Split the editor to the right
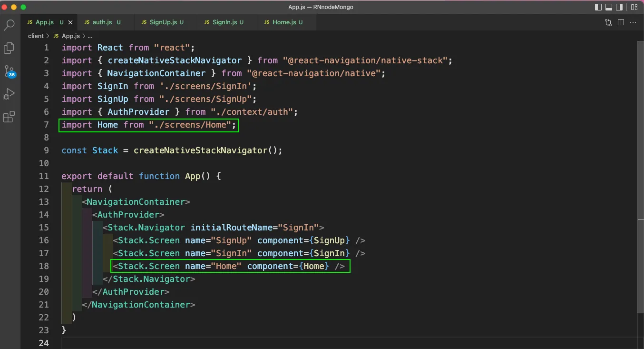Screen dimensions: 644x349 [x=621, y=22]
